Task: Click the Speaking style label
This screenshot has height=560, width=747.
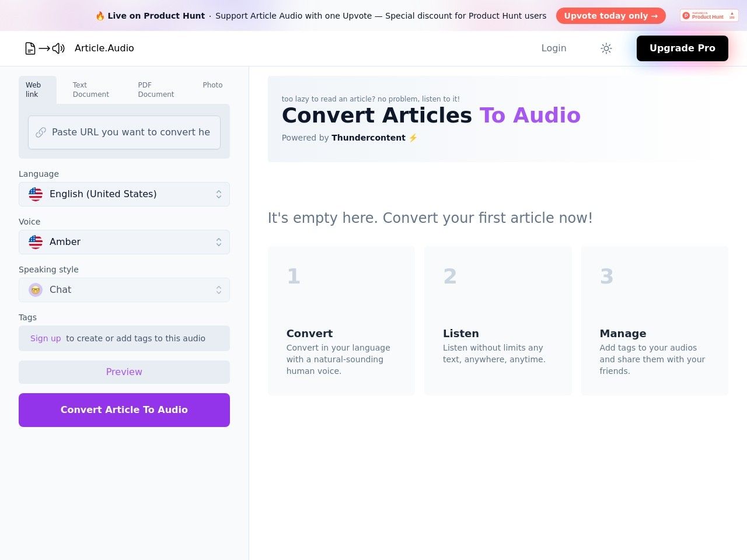Action: click(48, 269)
